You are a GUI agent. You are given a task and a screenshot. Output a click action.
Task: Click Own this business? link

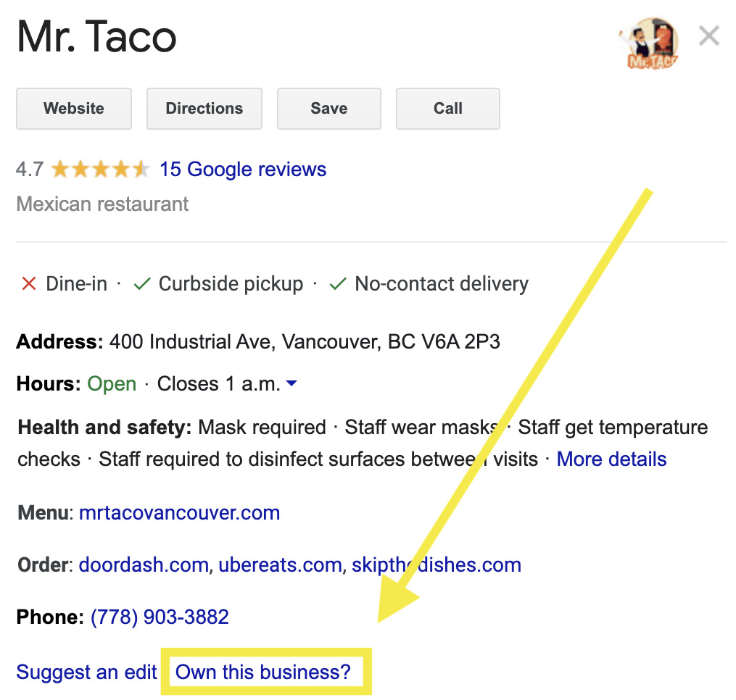[262, 672]
